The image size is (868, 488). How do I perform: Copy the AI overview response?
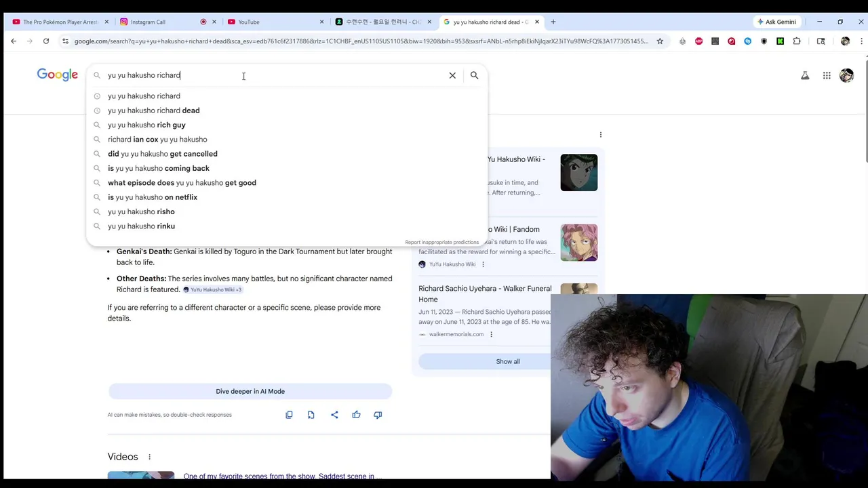tap(289, 415)
